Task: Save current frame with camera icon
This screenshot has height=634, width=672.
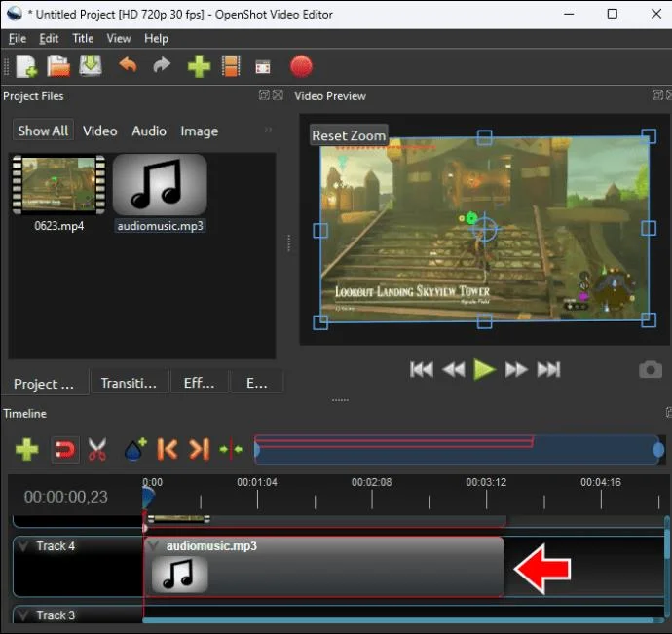Action: [651, 369]
